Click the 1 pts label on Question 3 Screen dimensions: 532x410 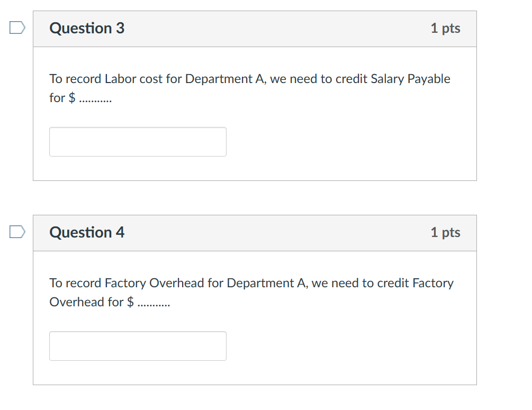pos(446,29)
